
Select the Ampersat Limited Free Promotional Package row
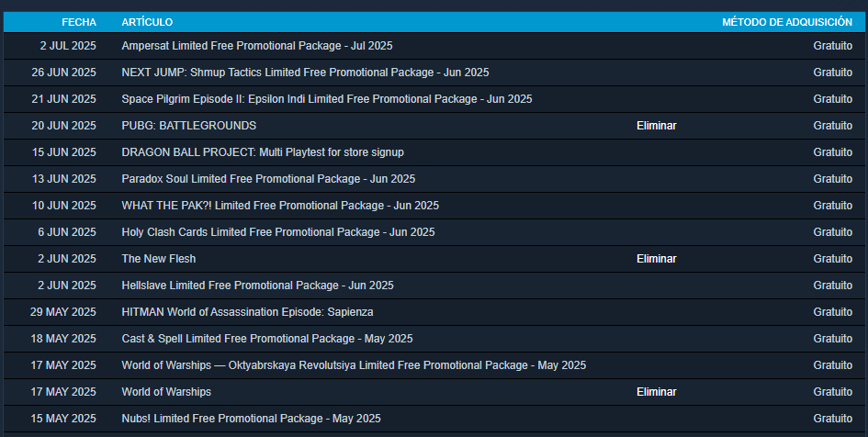tap(434, 46)
